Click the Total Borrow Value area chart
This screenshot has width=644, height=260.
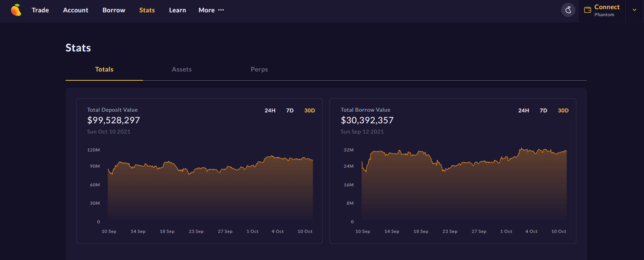click(464, 185)
